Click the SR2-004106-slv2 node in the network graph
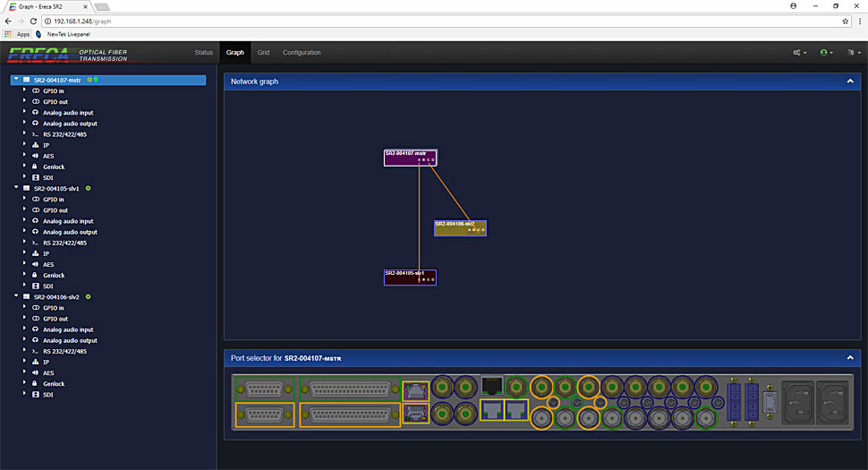The image size is (868, 470). [x=460, y=228]
